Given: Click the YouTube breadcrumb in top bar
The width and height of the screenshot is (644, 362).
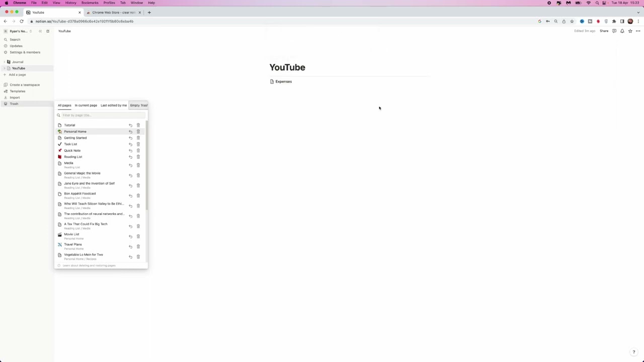Looking at the screenshot, I should click(64, 31).
